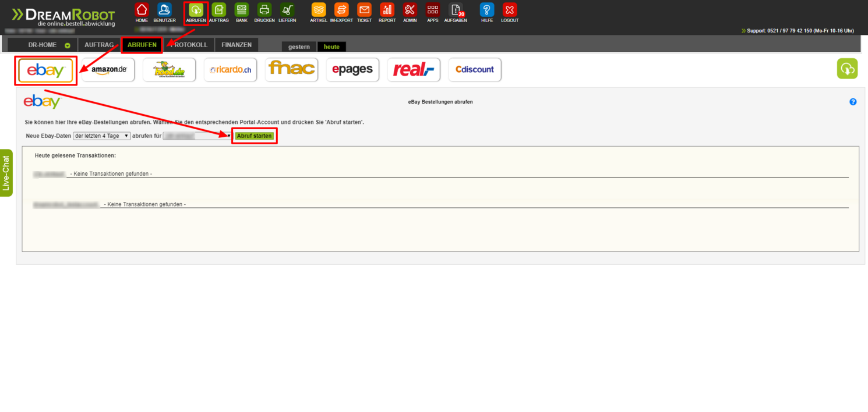This screenshot has height=412, width=868.
Task: Switch to the FINANZEN tab
Action: tap(237, 45)
